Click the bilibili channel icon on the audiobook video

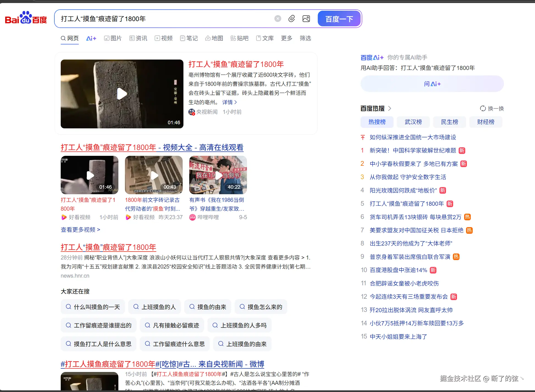192,217
